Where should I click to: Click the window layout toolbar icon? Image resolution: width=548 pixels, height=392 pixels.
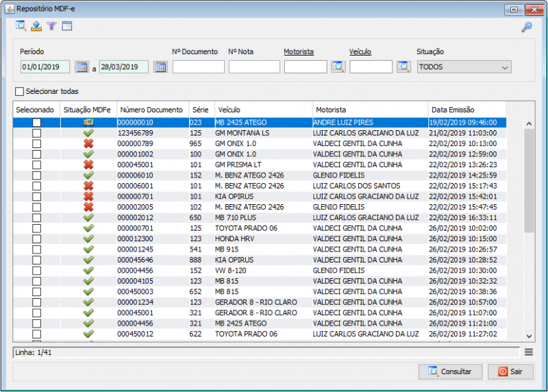pos(67,26)
